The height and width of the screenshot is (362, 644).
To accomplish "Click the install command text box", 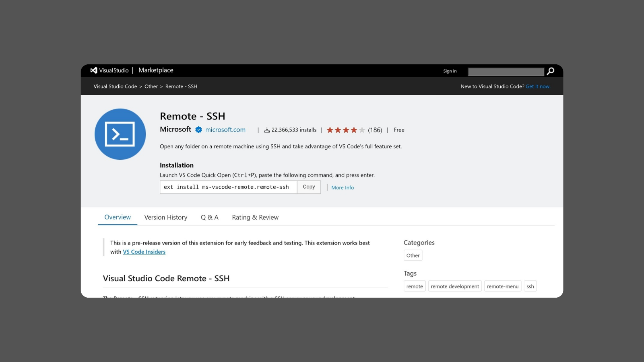I will pyautogui.click(x=228, y=187).
